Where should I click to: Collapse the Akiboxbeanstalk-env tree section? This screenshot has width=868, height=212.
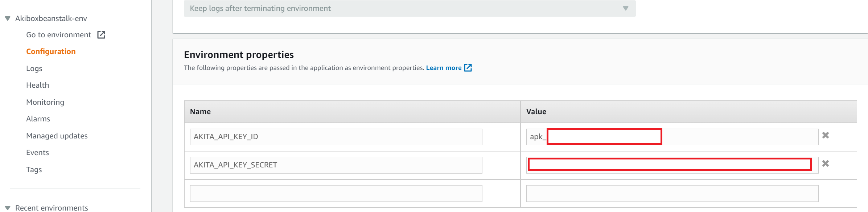point(8,18)
